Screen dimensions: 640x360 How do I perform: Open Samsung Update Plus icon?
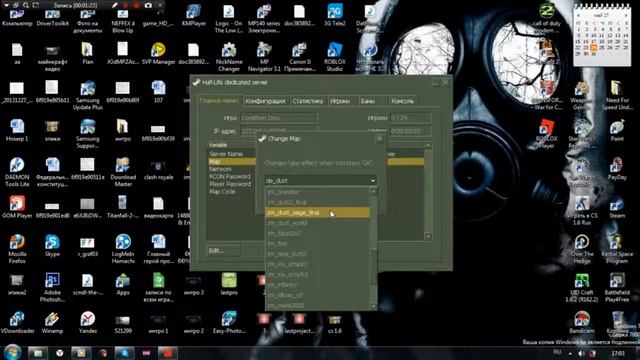87,96
